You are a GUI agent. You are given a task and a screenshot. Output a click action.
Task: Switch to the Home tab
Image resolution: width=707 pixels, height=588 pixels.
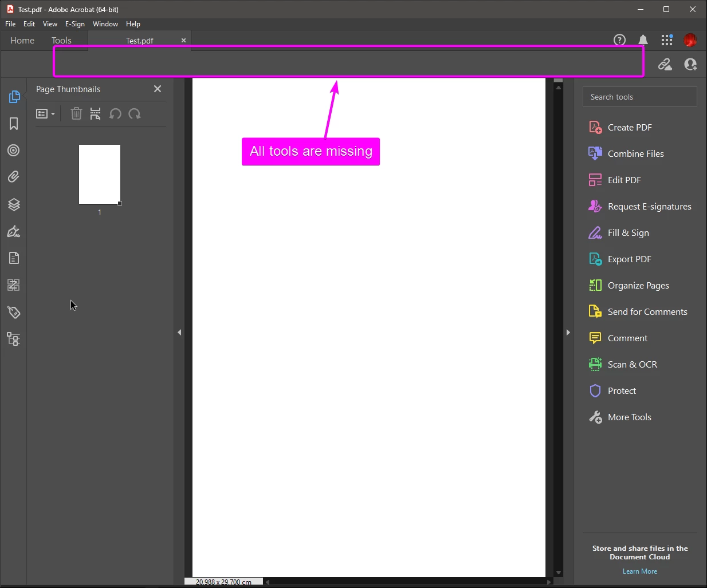click(22, 40)
